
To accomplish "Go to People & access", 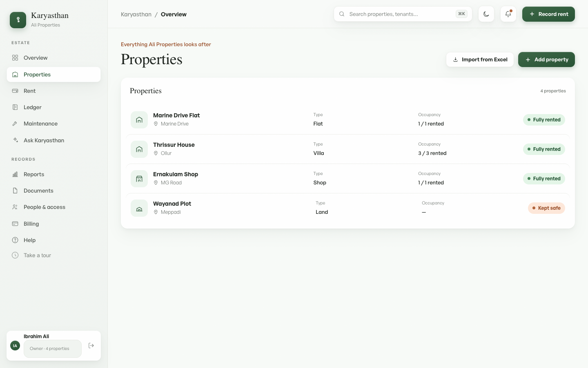I will (53, 207).
